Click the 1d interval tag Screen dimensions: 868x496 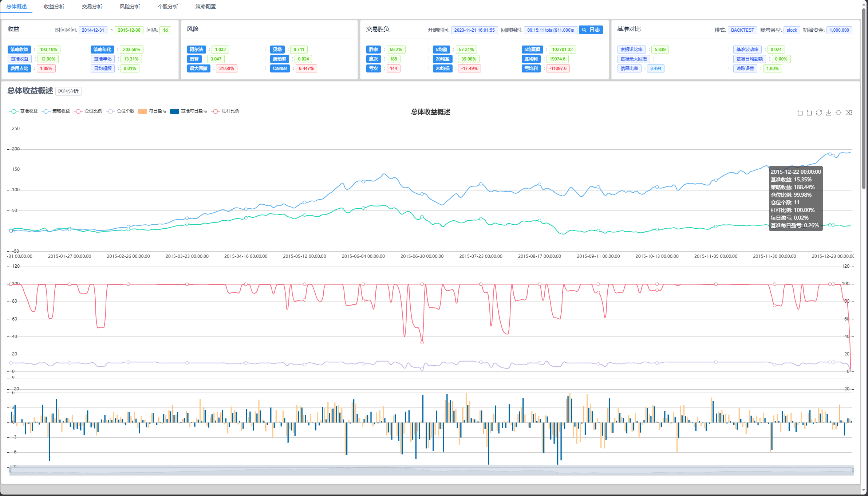click(165, 30)
